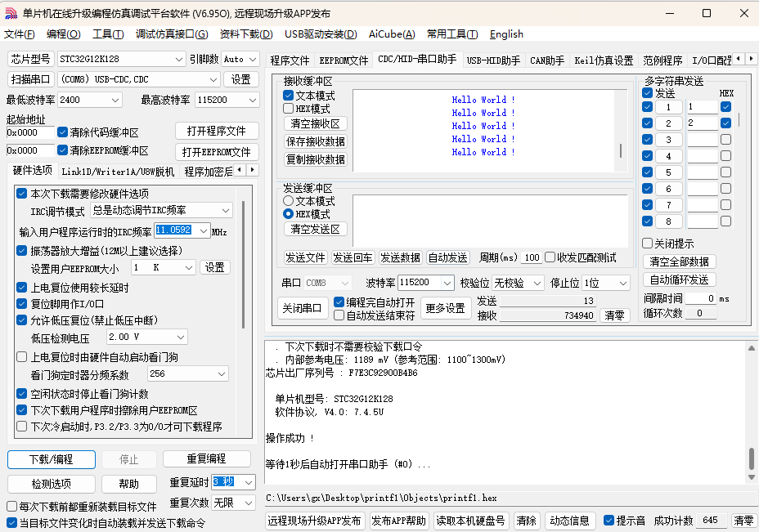Open the serial assistant 波特率 115200 dropdown

447,283
